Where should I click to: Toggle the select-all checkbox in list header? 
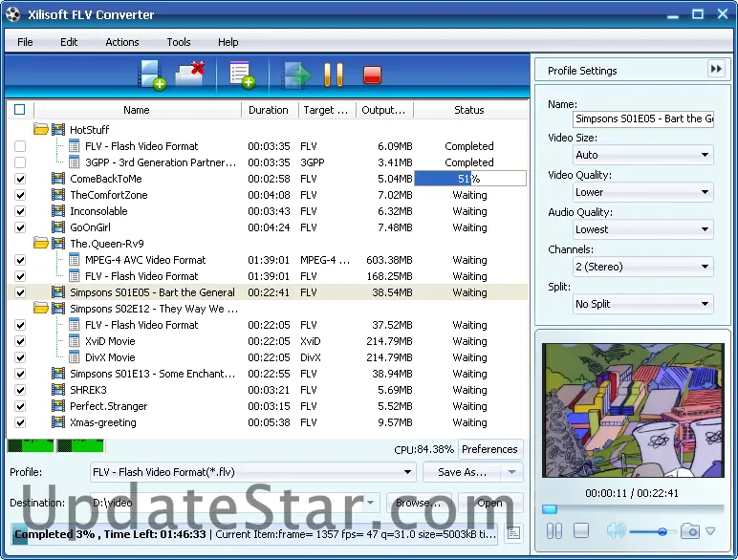20,110
